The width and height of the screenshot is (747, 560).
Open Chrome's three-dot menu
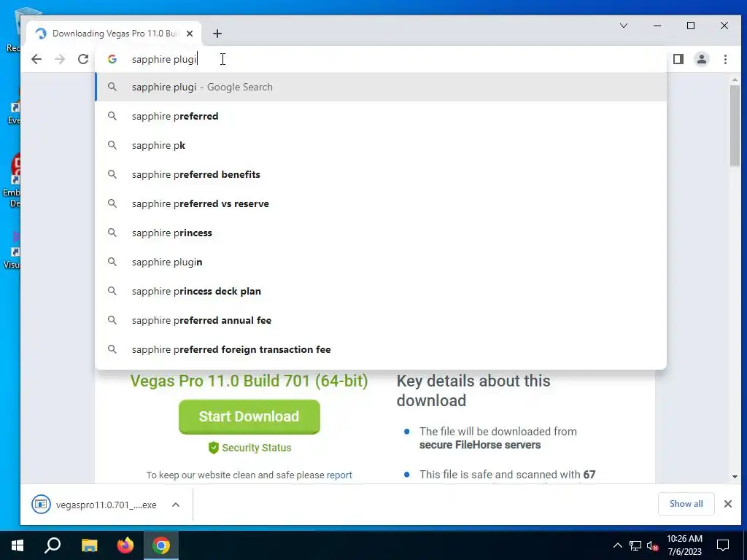click(725, 59)
